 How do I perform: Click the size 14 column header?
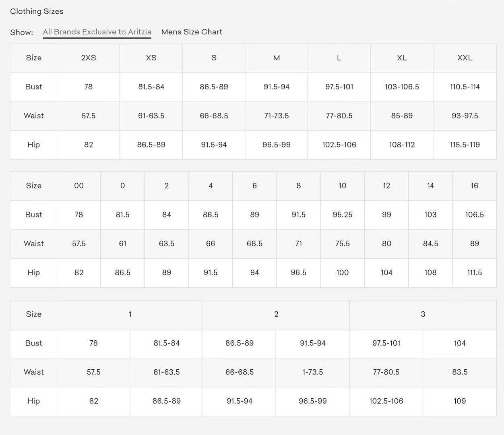(430, 186)
